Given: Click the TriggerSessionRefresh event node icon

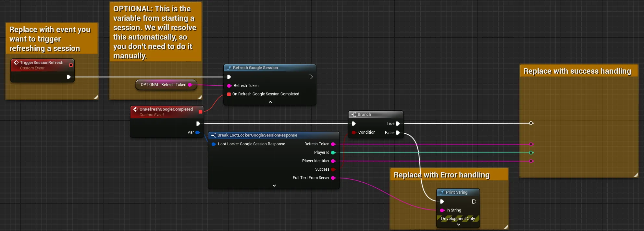Looking at the screenshot, I should tap(16, 63).
